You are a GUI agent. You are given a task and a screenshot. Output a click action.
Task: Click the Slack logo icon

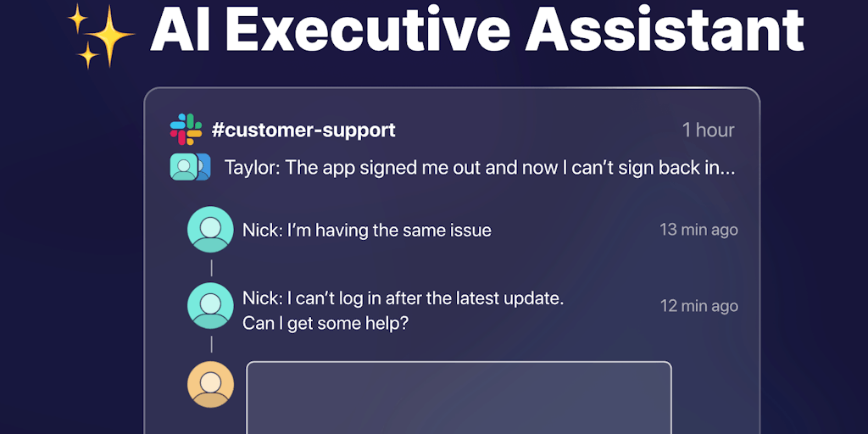[186, 130]
